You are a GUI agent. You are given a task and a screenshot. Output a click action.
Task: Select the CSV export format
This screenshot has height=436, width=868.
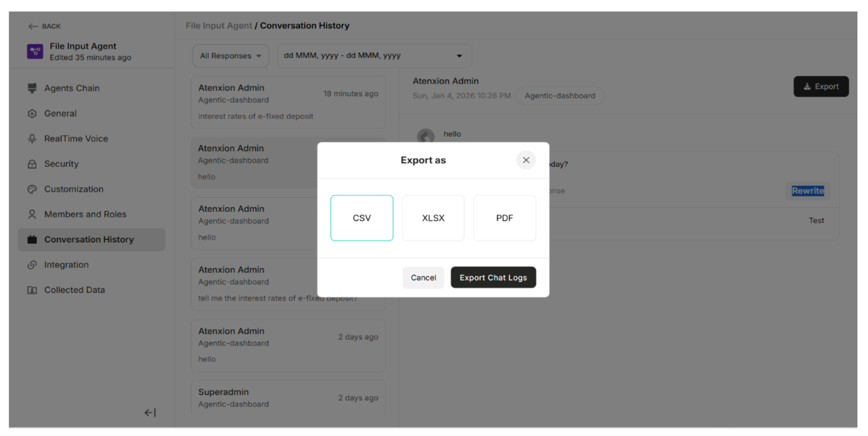pyautogui.click(x=361, y=218)
